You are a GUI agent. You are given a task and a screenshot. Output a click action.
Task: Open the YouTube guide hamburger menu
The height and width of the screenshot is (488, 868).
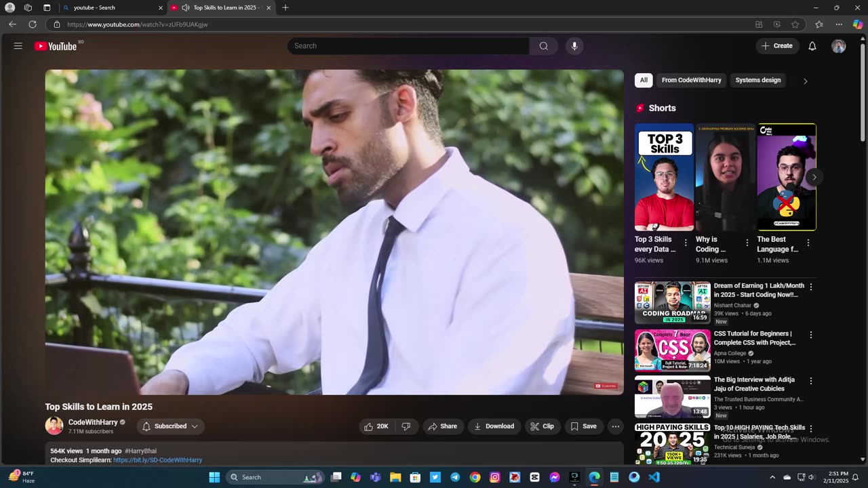point(18,46)
